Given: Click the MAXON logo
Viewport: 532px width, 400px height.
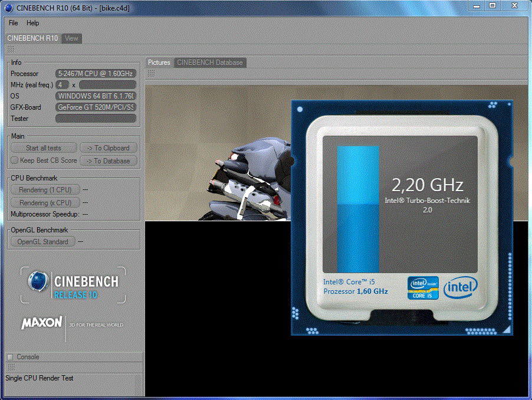Looking at the screenshot, I should click(42, 323).
